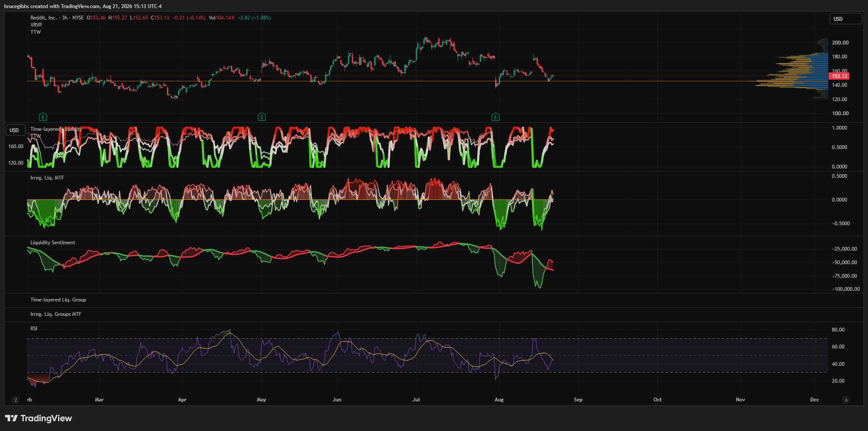Select the VRVP indicator label
The width and height of the screenshot is (868, 431).
[x=36, y=25]
